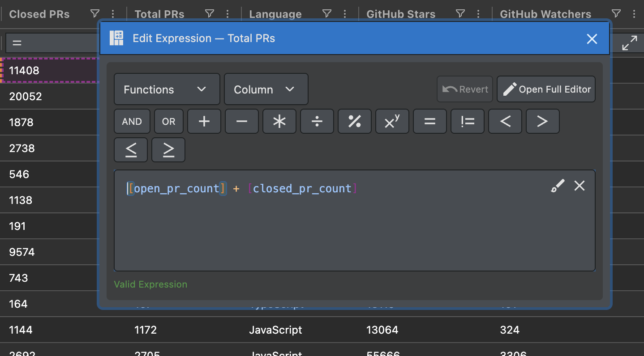Viewport: 644px width, 356px height.
Task: Click the filter icon in Language header
Action: 327,14
